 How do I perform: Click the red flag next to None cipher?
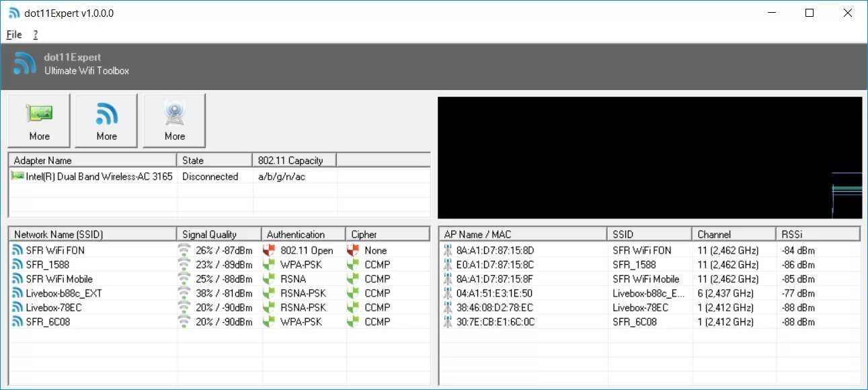tap(352, 250)
